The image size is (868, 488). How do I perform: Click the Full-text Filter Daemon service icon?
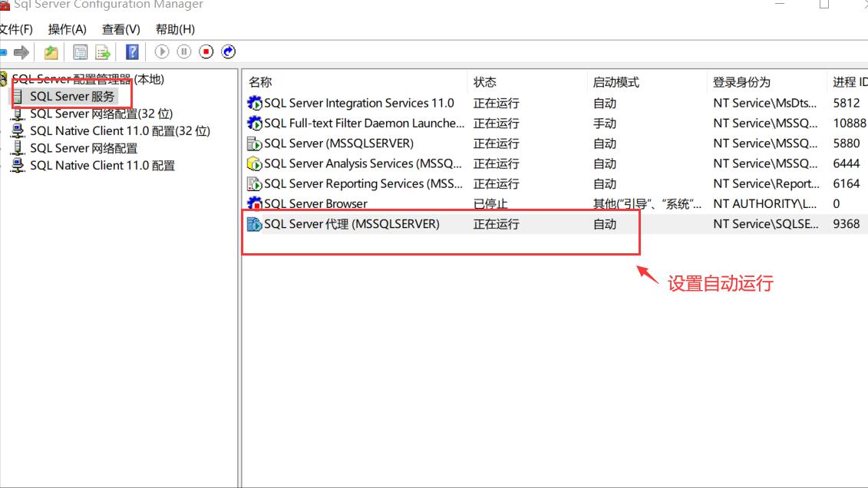[x=254, y=123]
